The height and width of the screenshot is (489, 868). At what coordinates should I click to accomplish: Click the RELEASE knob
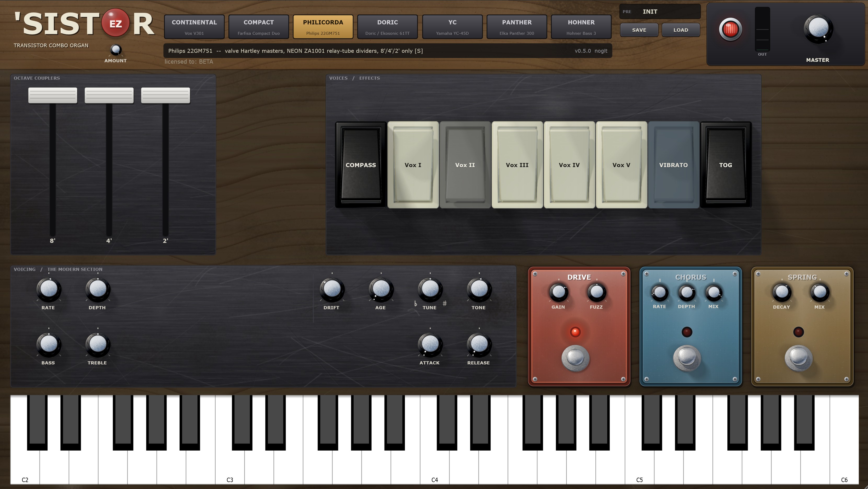click(x=479, y=345)
